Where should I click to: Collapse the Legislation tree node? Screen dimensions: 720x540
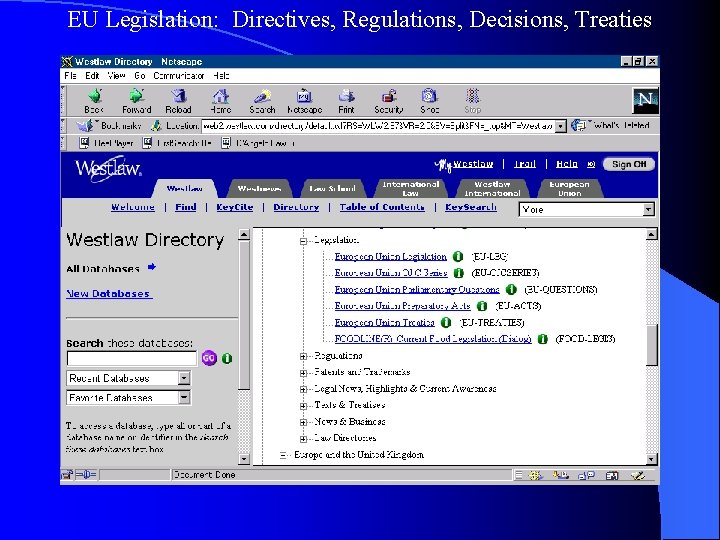[x=303, y=241]
